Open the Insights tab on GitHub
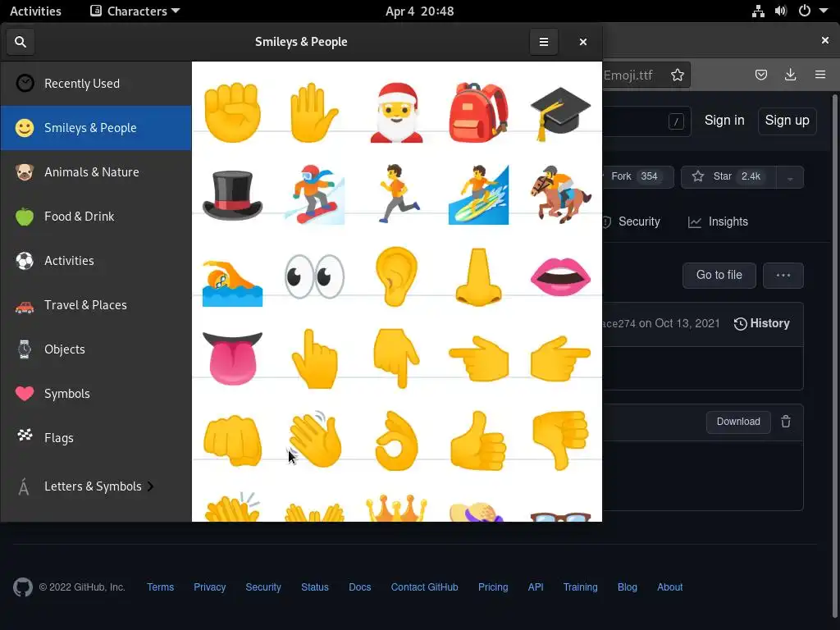Image resolution: width=840 pixels, height=630 pixels. point(718,221)
